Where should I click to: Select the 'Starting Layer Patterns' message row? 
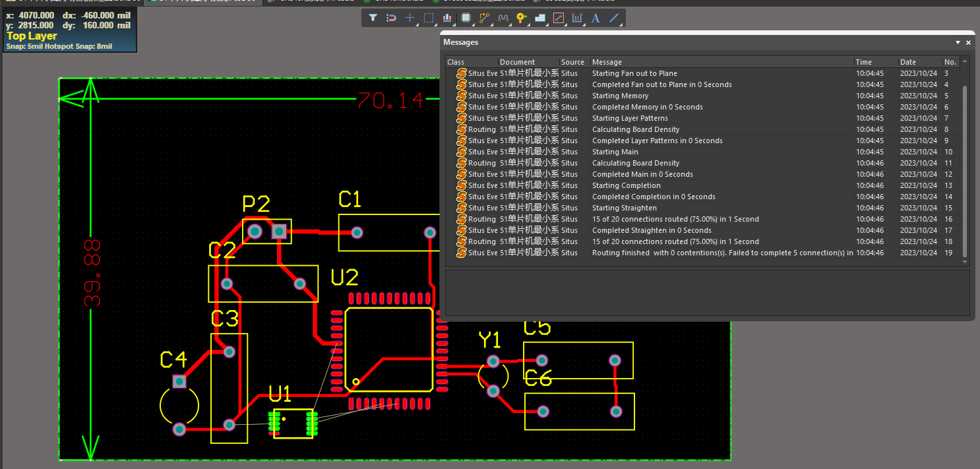[703, 118]
